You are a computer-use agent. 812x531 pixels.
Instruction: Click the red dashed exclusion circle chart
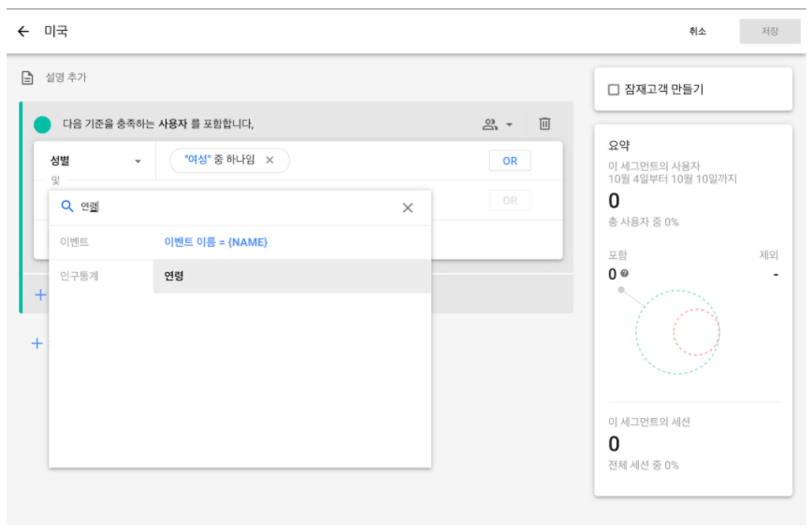coord(697,332)
